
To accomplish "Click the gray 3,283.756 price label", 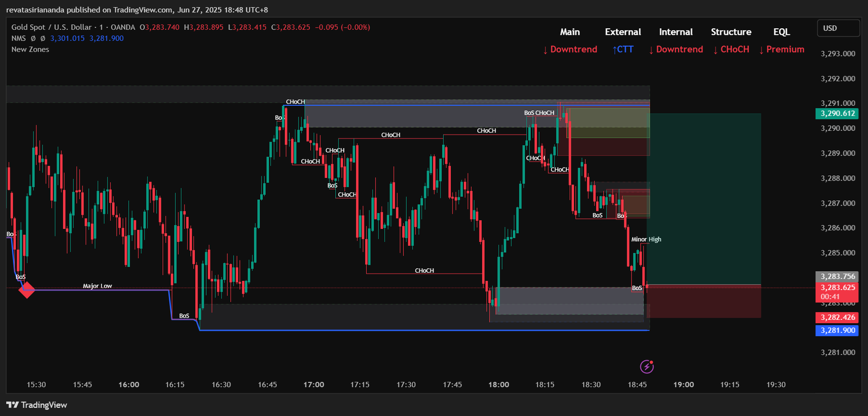I will pyautogui.click(x=837, y=277).
